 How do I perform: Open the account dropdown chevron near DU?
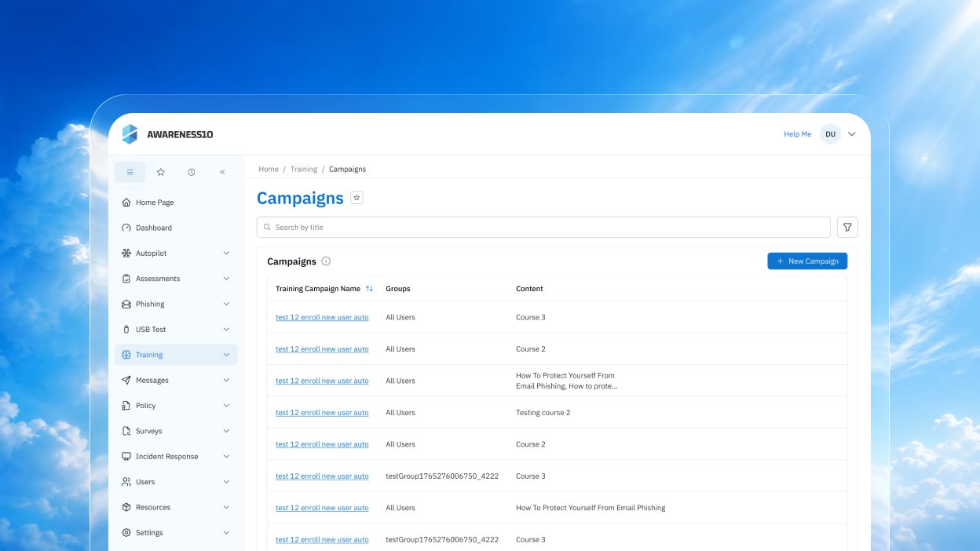pyautogui.click(x=852, y=134)
